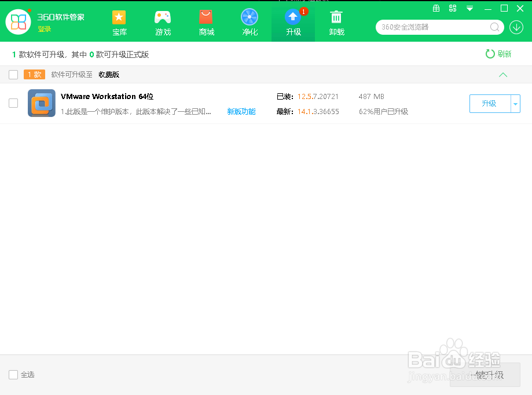Click VMware Workstation 64位 title text

tap(107, 96)
